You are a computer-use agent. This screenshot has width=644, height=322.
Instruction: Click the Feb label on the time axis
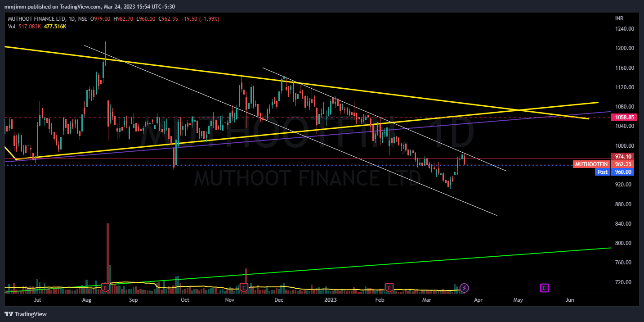[x=380, y=299]
